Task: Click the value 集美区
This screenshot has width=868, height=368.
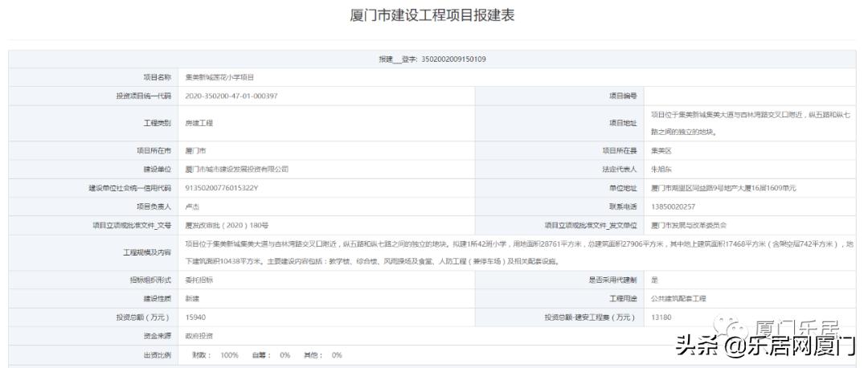Action: click(661, 150)
